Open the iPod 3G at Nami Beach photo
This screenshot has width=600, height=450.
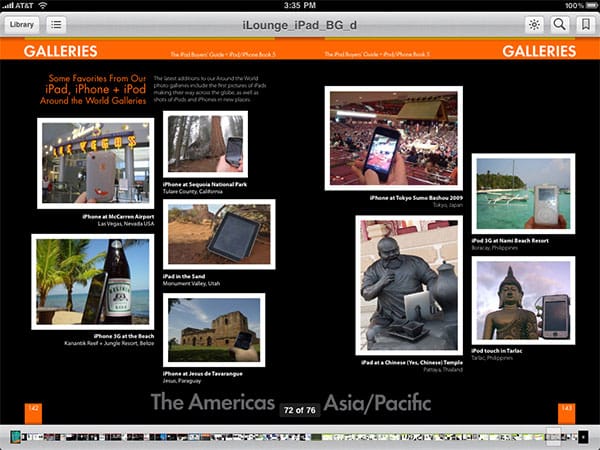[x=523, y=194]
